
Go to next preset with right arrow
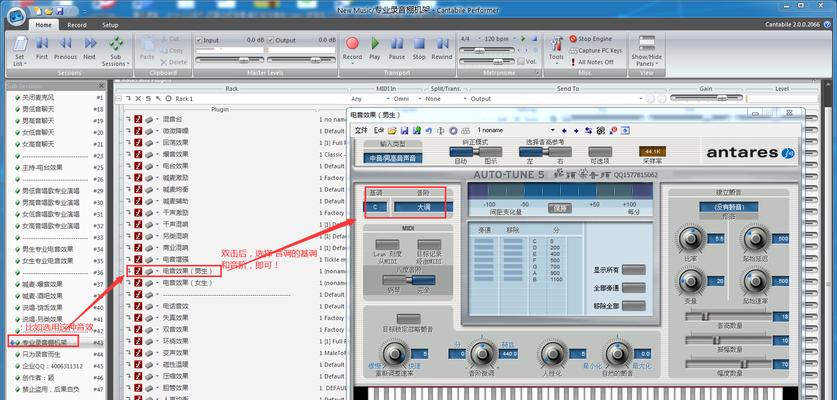tap(576, 130)
